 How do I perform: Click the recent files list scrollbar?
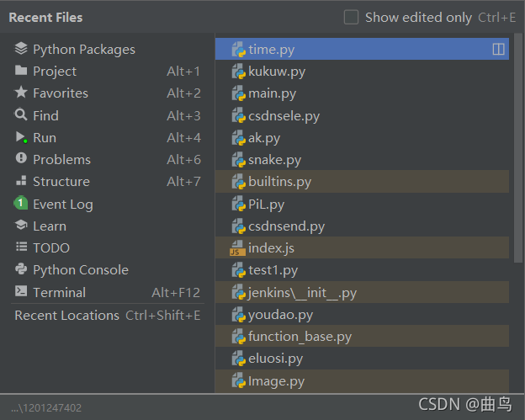[x=518, y=148]
